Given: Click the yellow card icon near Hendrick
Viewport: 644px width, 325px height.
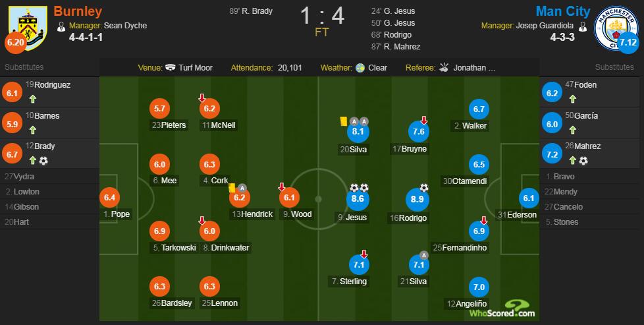Looking at the screenshot, I should point(232,188).
